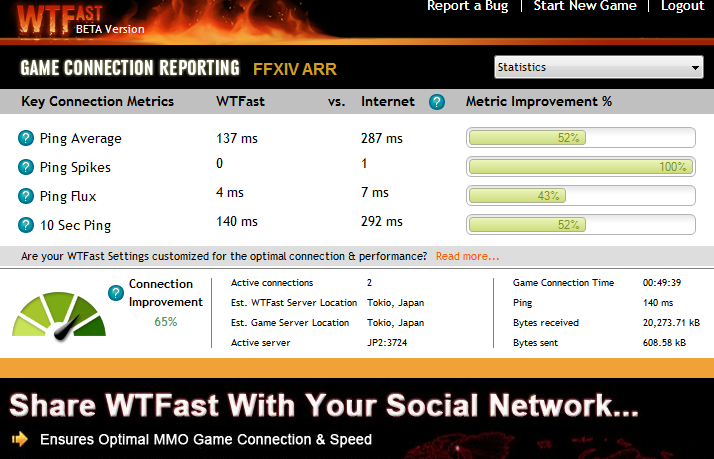Click Start New Game
The width and height of the screenshot is (714, 459).
pyautogui.click(x=585, y=6)
